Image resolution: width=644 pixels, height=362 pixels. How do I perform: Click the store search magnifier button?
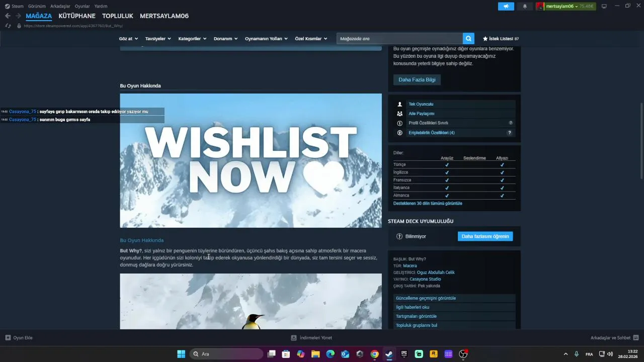pos(468,39)
